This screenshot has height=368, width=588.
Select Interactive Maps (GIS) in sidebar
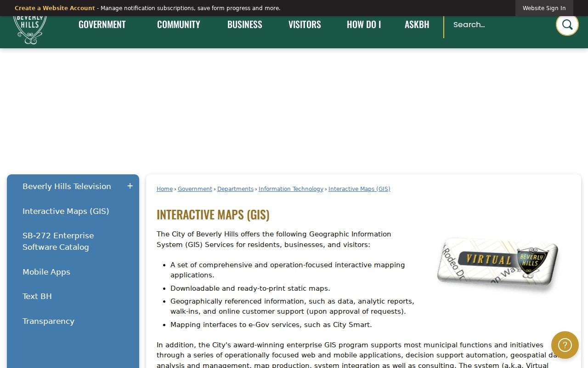66,211
